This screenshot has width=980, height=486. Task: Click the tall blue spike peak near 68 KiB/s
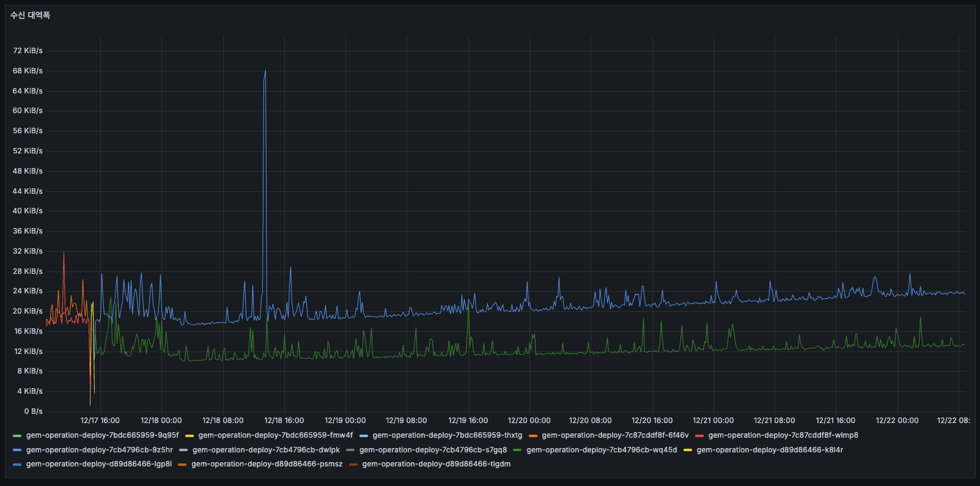(x=265, y=71)
